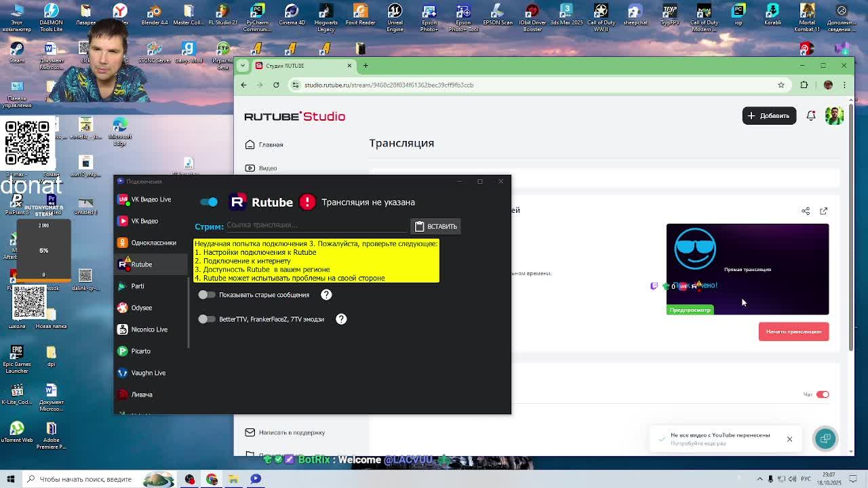868x488 pixels.
Task: Open Rutube Studio notifications bell
Action: (811, 116)
